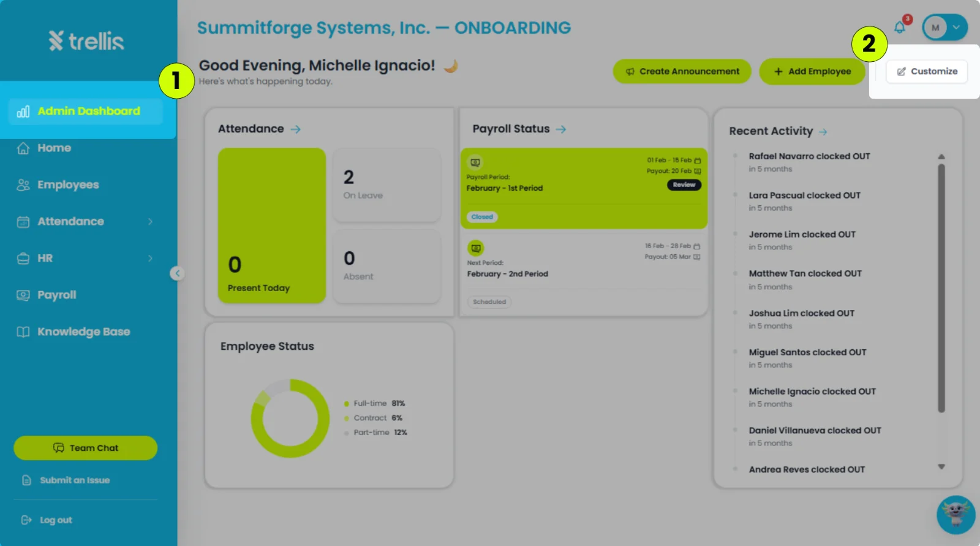
Task: Click the trellis logo in the sidebar
Action: (86, 41)
